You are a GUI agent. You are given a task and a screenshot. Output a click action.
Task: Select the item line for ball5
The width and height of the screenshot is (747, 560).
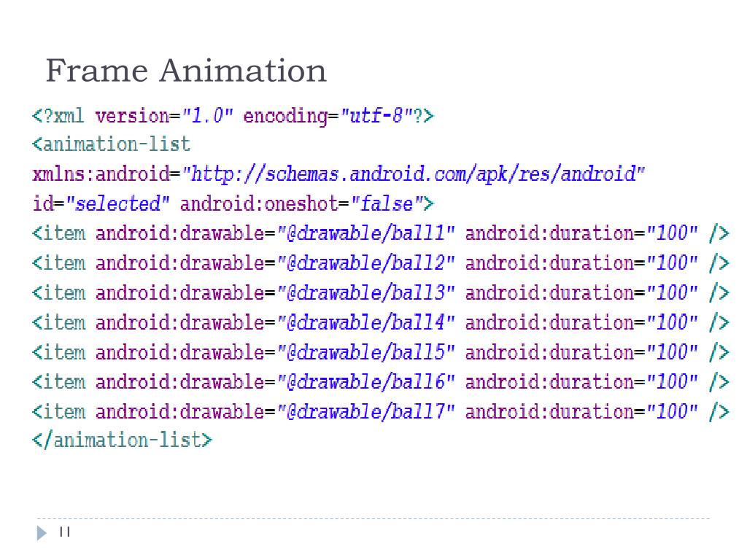(381, 352)
